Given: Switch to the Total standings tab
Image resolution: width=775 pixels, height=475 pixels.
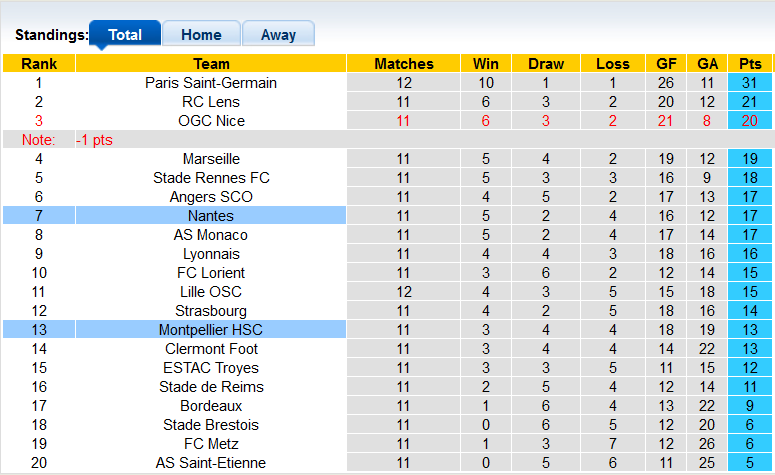Looking at the screenshot, I should point(125,34).
